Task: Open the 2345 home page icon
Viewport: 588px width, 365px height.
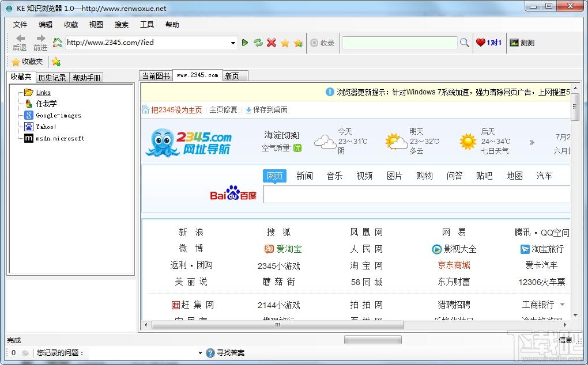Action: click(x=58, y=42)
